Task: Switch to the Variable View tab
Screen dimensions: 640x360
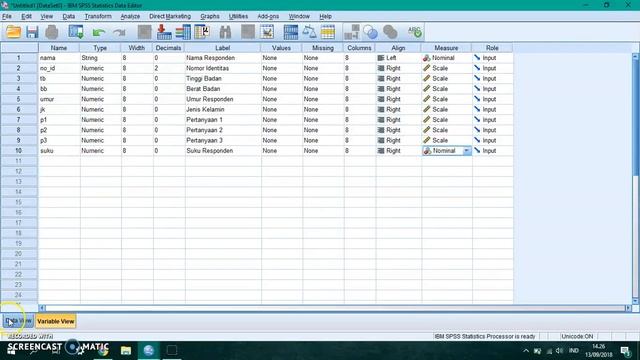Action: (56, 321)
